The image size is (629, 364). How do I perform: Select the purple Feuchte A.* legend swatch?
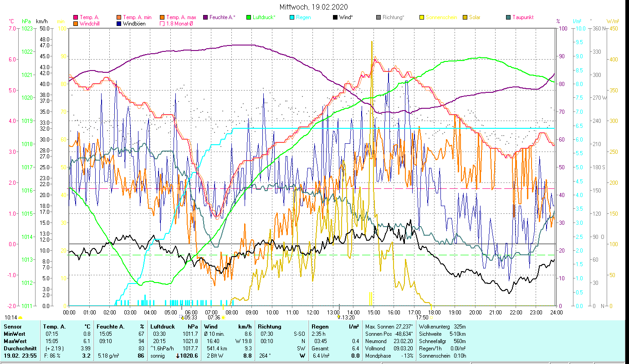coord(206,17)
